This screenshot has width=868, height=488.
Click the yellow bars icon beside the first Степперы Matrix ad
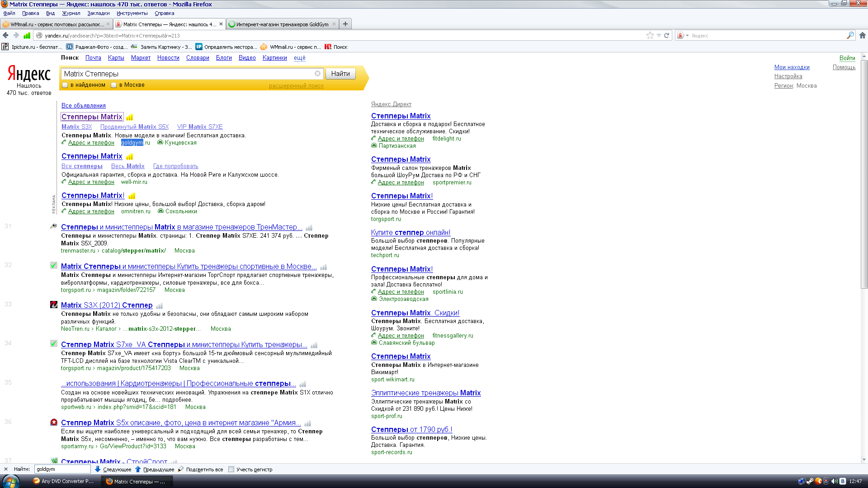coord(129,117)
